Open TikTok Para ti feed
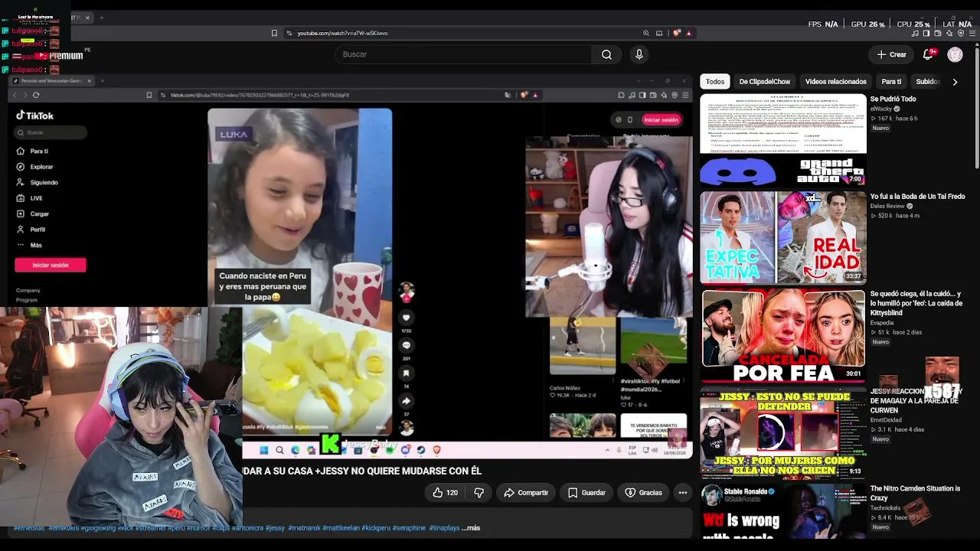Image resolution: width=980 pixels, height=551 pixels. [x=33, y=152]
